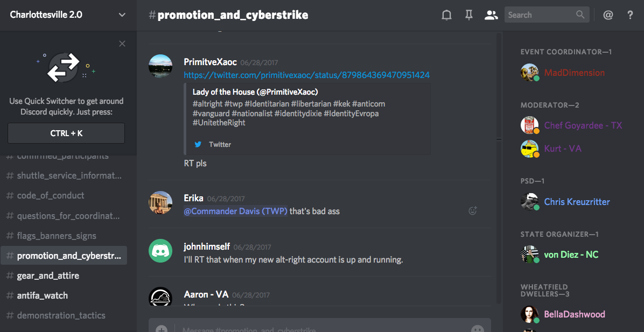Add a reaction to Erika's message

[473, 211]
